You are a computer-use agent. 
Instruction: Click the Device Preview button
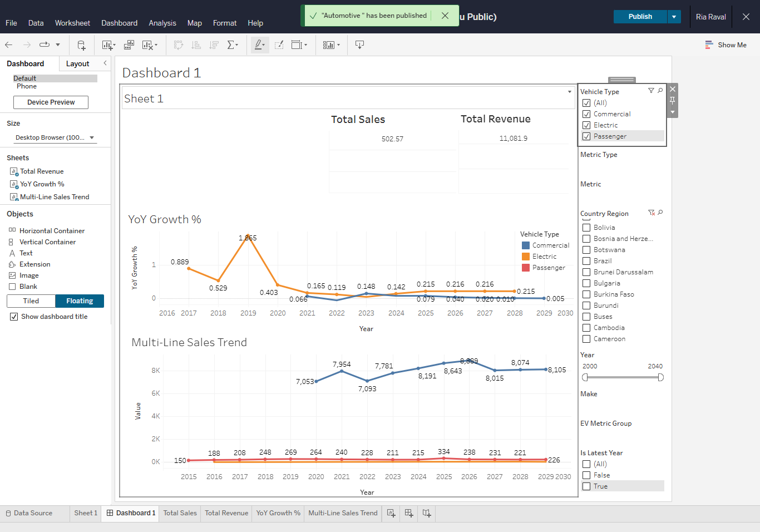(x=51, y=102)
